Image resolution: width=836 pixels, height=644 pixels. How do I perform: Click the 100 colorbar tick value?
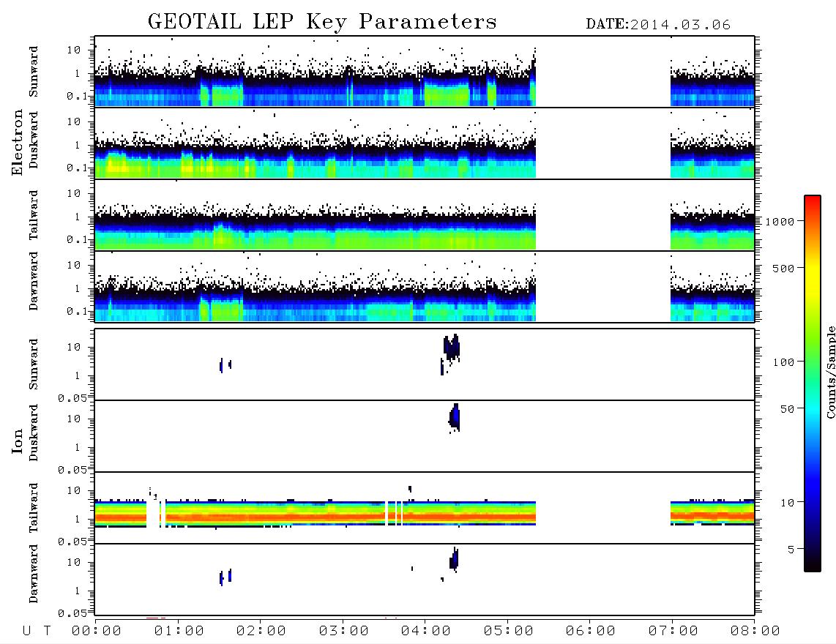tap(783, 362)
